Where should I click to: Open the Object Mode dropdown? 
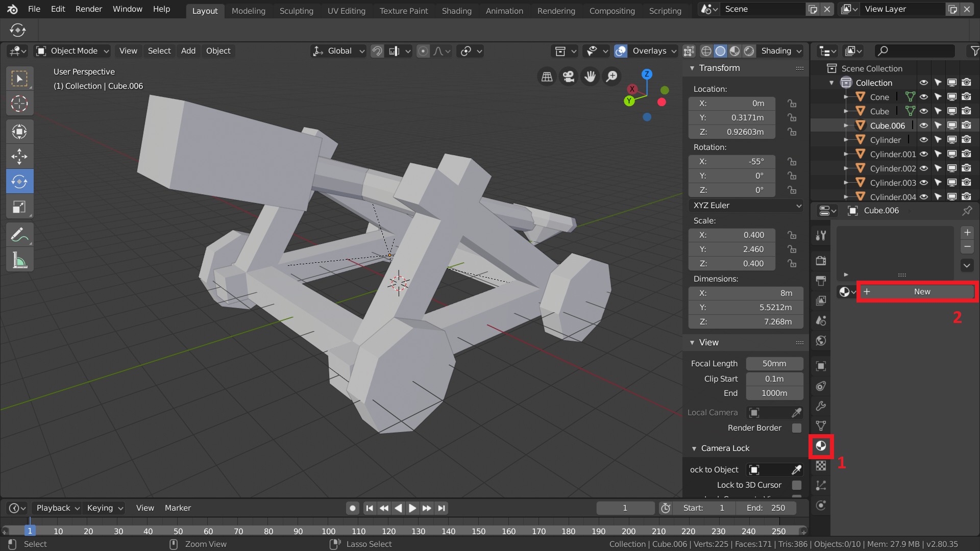pyautogui.click(x=72, y=51)
